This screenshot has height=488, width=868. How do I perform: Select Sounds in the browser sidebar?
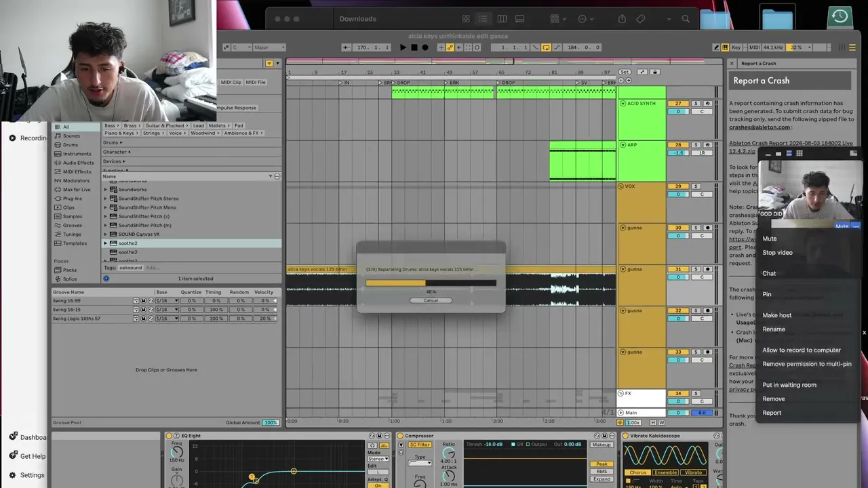click(71, 136)
